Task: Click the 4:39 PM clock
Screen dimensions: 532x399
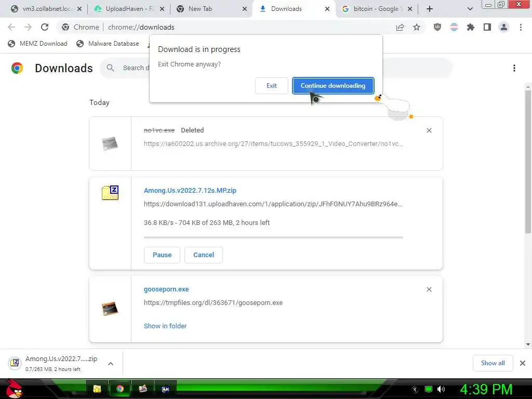Action: click(486, 389)
